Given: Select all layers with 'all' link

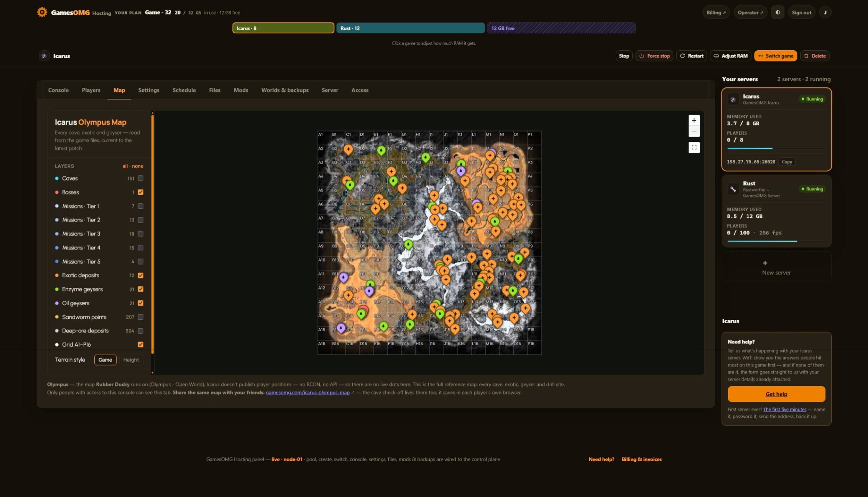Looking at the screenshot, I should pos(125,166).
